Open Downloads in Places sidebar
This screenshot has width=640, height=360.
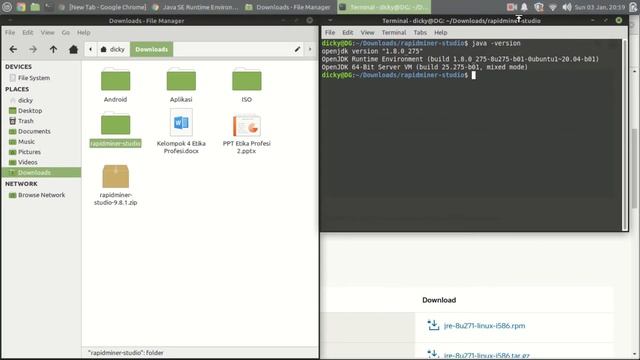pyautogui.click(x=41, y=172)
